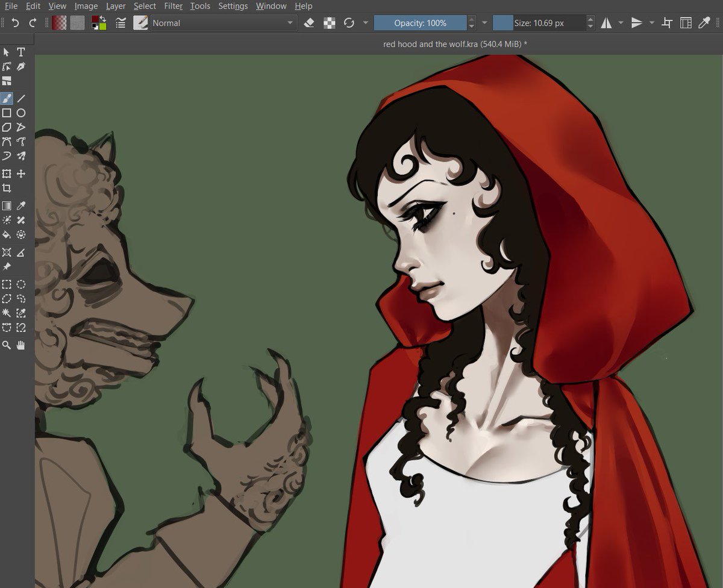The width and height of the screenshot is (723, 588).
Task: Toggle Preserve Alpha
Action: coord(330,23)
